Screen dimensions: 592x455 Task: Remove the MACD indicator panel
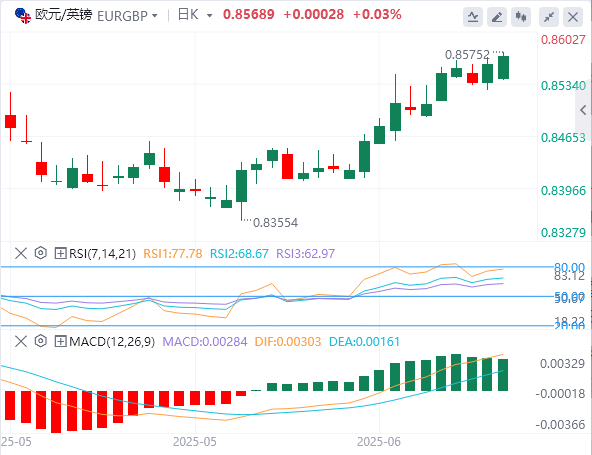click(21, 341)
